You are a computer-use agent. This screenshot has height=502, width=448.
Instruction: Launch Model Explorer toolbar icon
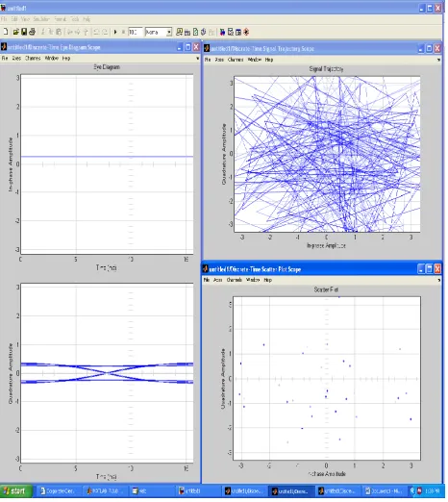231,32
